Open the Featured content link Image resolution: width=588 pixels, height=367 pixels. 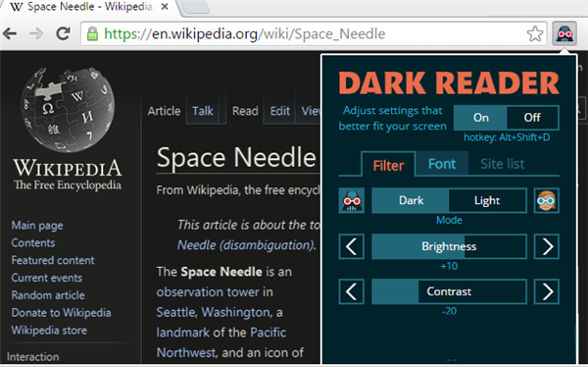(x=53, y=260)
